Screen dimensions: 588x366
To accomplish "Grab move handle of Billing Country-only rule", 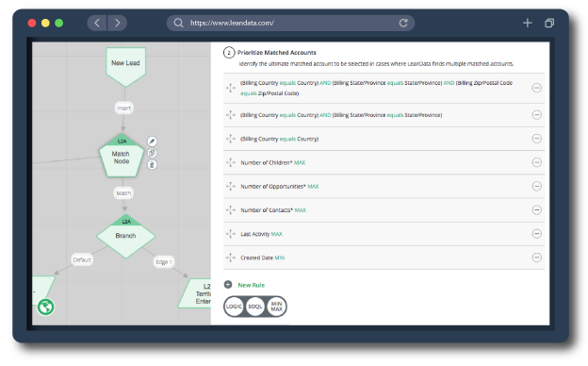I will (231, 139).
